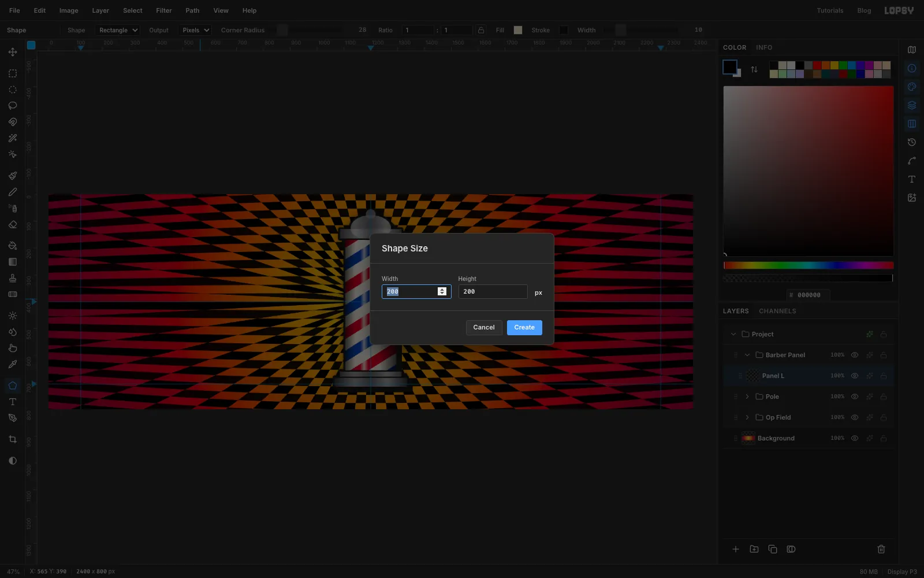This screenshot has width=924, height=578.
Task: Swap foreground and background colors
Action: point(754,69)
